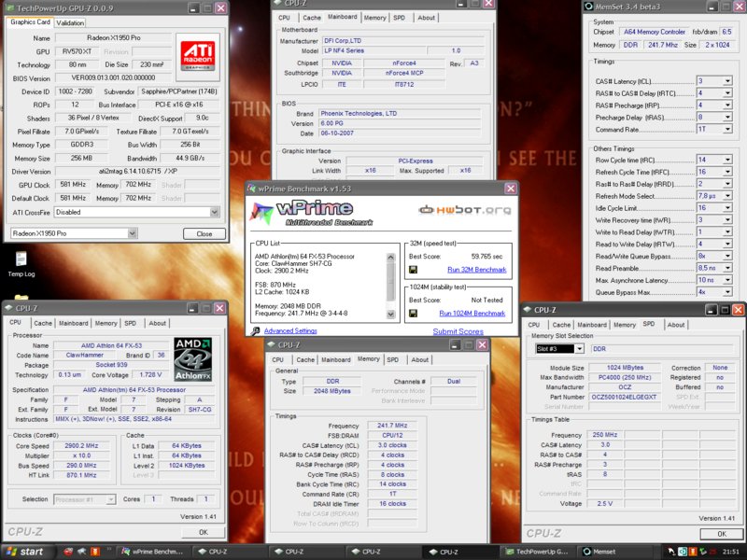Click the save icon under 1024M stability test
The height and width of the screenshot is (560, 747).
tap(413, 313)
